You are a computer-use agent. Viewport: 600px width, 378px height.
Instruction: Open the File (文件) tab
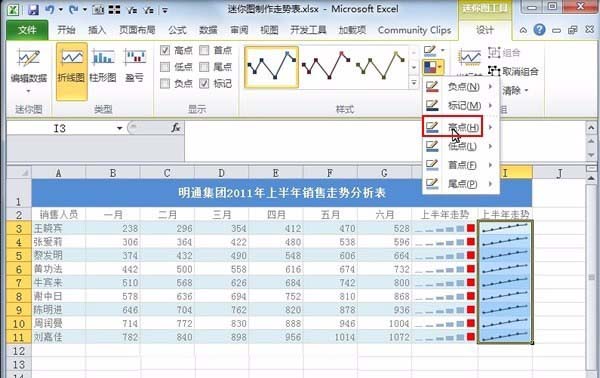tap(27, 30)
